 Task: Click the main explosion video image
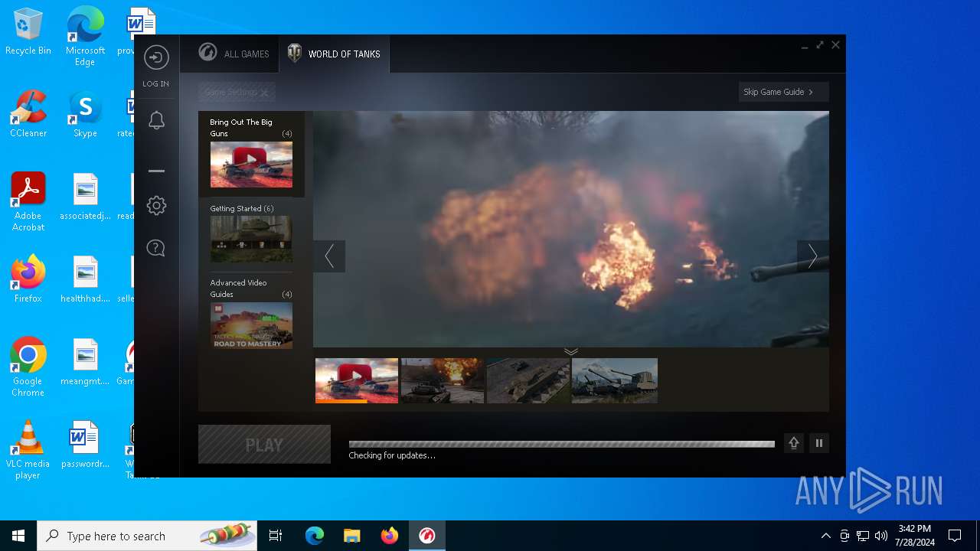click(x=571, y=229)
